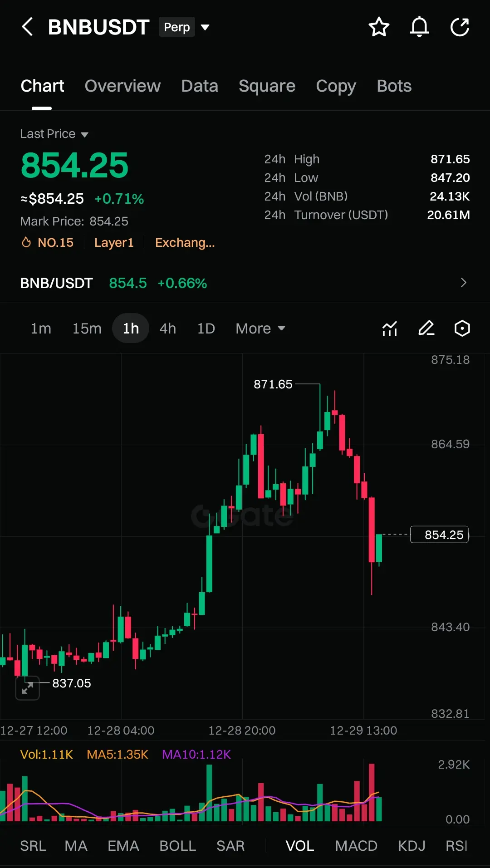The height and width of the screenshot is (868, 490).
Task: Tap Mark Price: 854.25 text
Action: (x=74, y=221)
